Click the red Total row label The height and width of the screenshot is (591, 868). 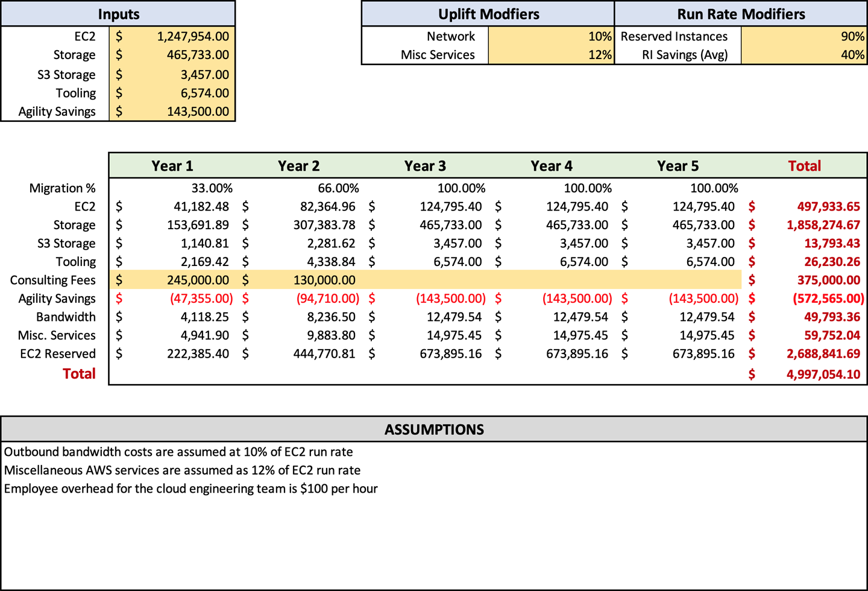point(79,373)
